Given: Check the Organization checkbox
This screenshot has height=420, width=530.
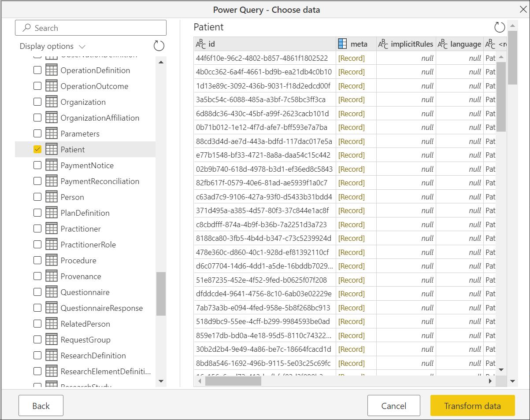Looking at the screenshot, I should 37,102.
